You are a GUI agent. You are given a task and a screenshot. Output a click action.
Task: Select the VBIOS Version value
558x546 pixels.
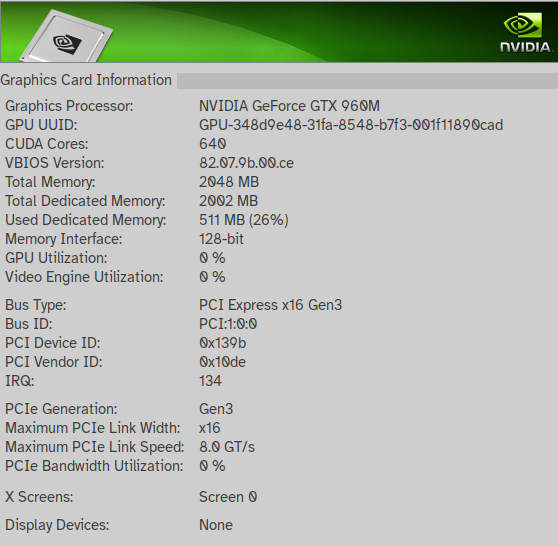[x=246, y=163]
